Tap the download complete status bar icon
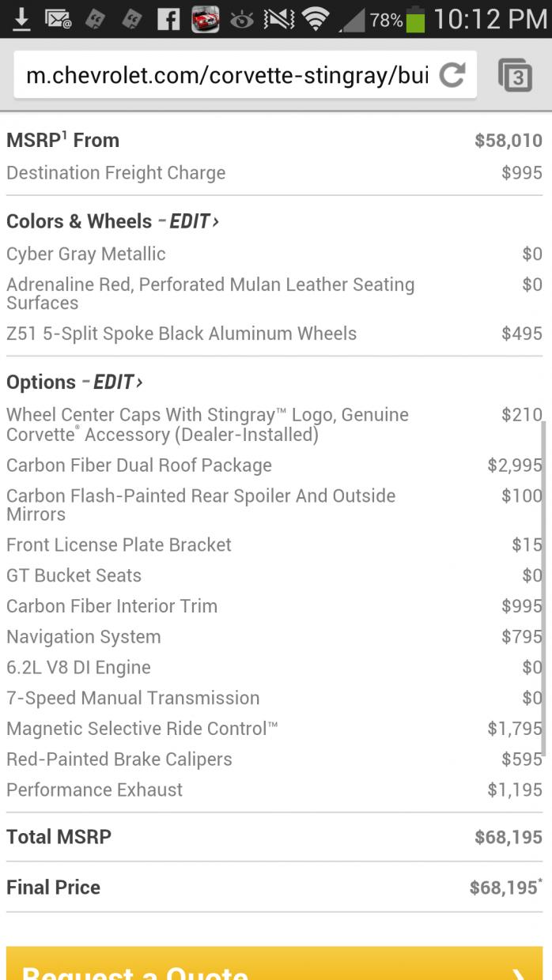The width and height of the screenshot is (552, 980). [x=21, y=20]
